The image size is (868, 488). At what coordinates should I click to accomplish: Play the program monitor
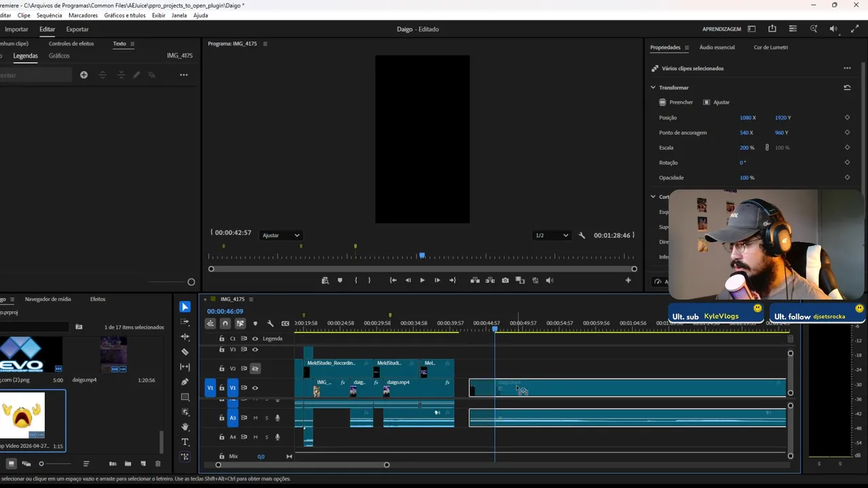click(422, 280)
